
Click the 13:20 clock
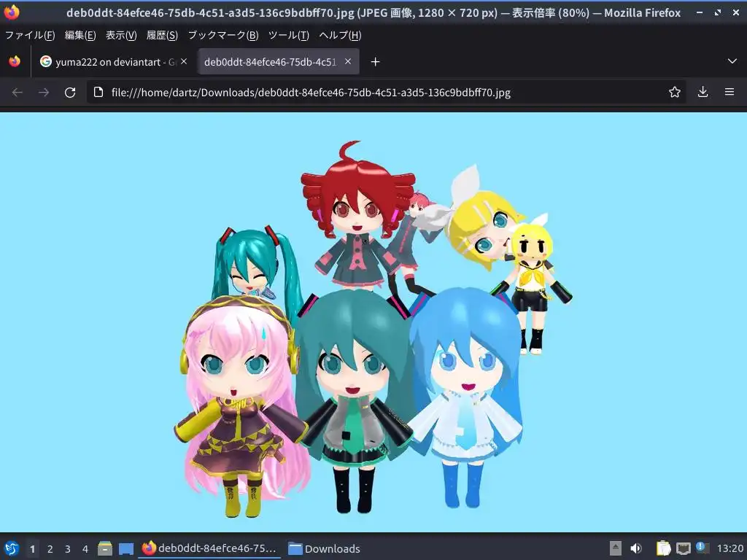click(x=729, y=548)
